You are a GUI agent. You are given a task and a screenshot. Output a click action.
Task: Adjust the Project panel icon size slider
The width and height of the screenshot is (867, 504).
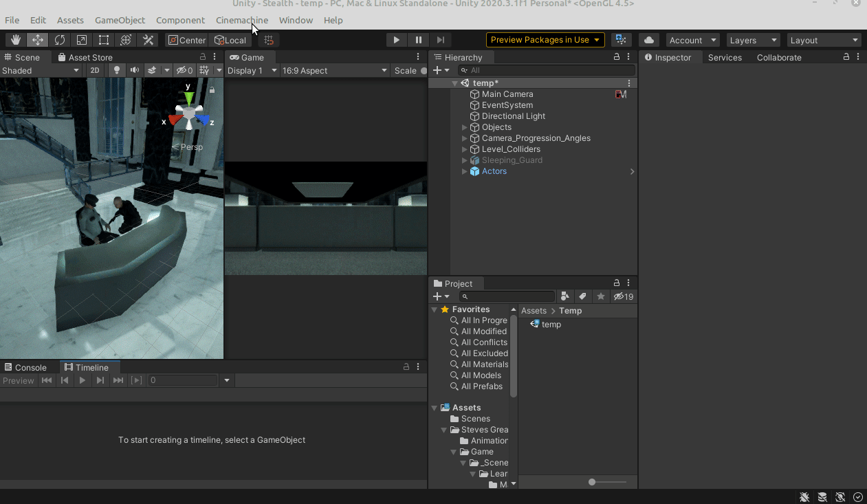[592, 482]
